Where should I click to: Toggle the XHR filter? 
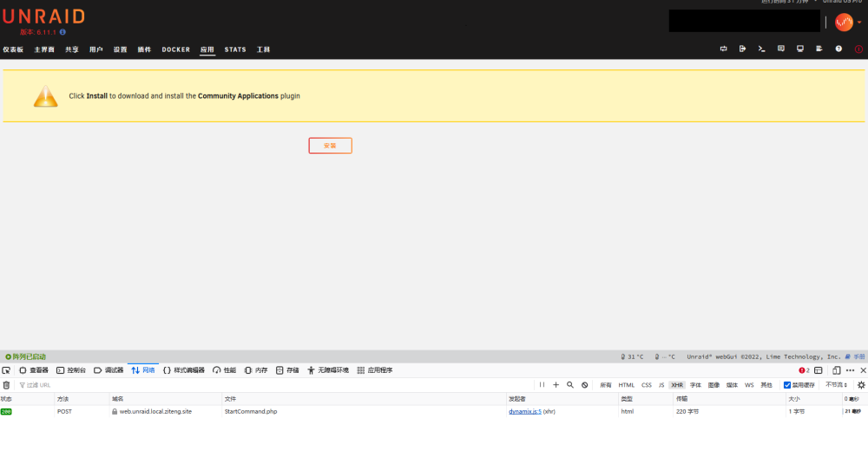tap(677, 385)
